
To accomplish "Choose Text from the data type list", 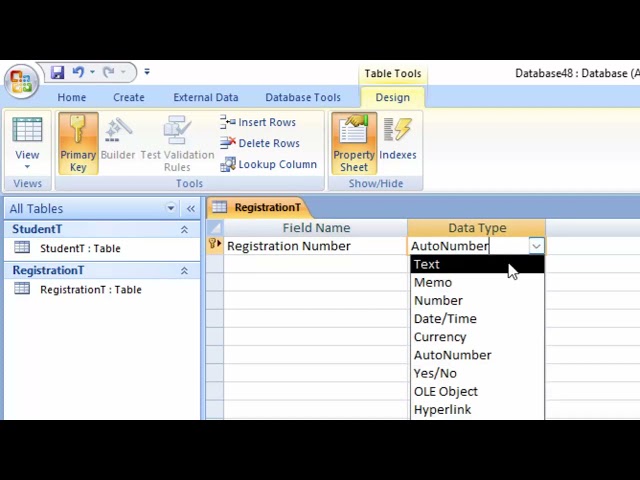I will (477, 264).
